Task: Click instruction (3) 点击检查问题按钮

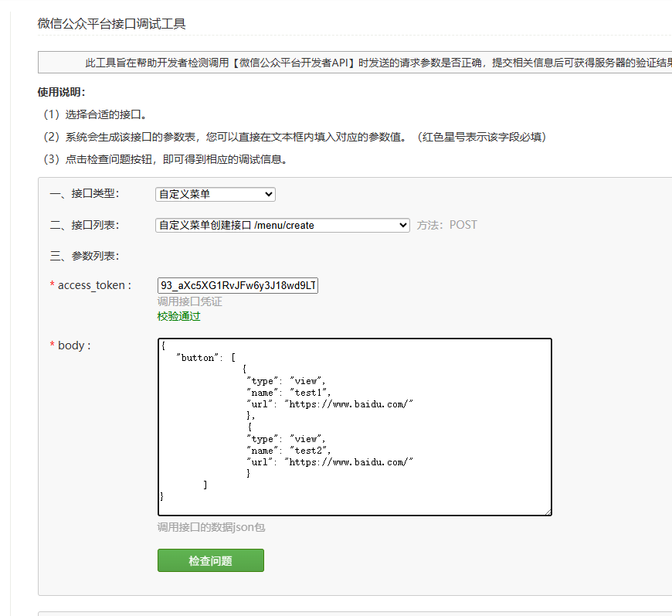Action: (x=165, y=159)
